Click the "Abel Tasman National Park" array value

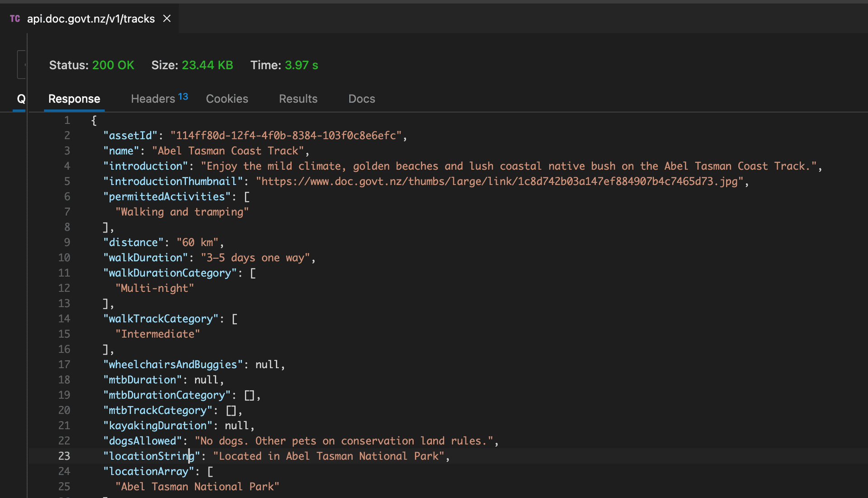coord(198,487)
